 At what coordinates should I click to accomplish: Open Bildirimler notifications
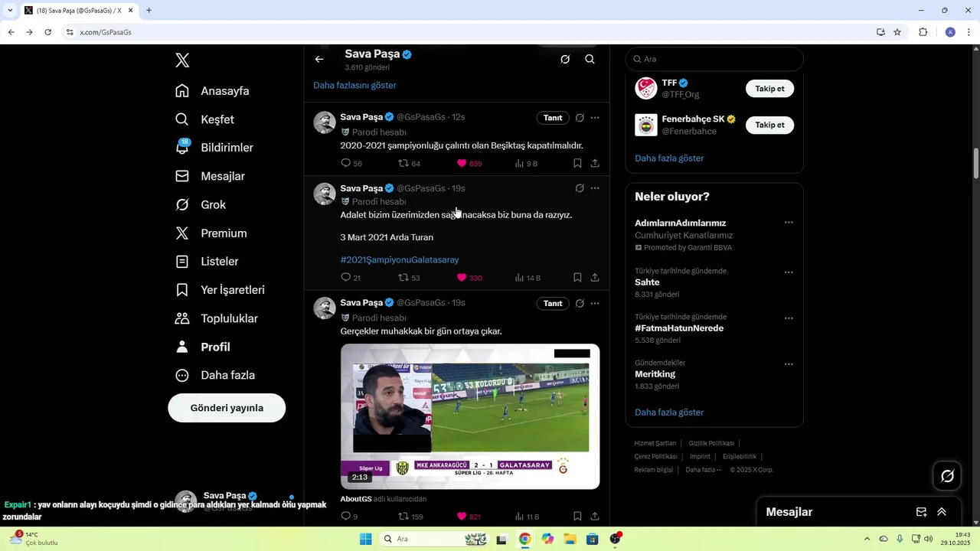click(x=214, y=148)
